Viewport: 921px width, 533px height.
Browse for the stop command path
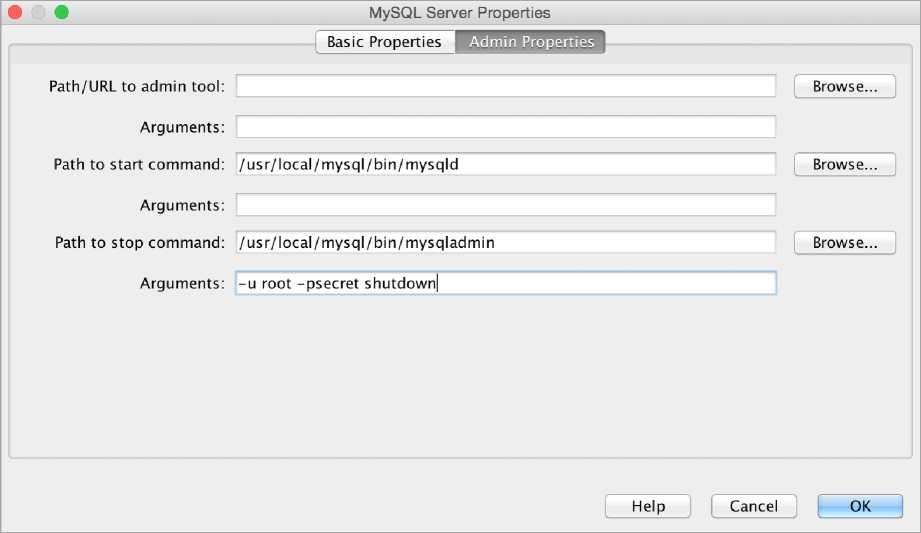[x=845, y=242]
